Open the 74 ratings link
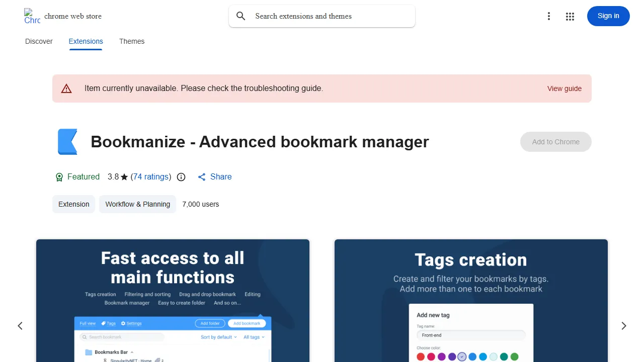The width and height of the screenshot is (644, 362). [x=150, y=176]
